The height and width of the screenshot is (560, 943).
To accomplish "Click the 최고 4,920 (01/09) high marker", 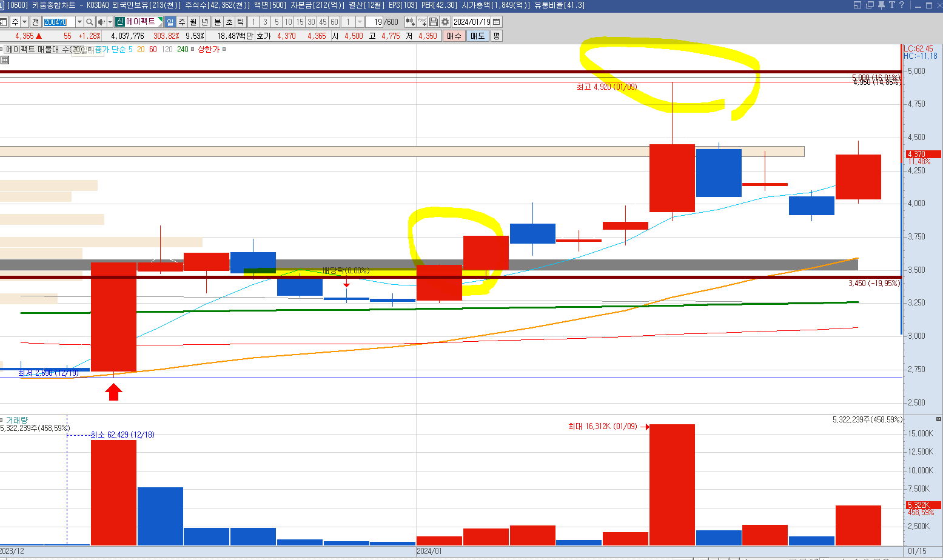I will pyautogui.click(x=606, y=87).
